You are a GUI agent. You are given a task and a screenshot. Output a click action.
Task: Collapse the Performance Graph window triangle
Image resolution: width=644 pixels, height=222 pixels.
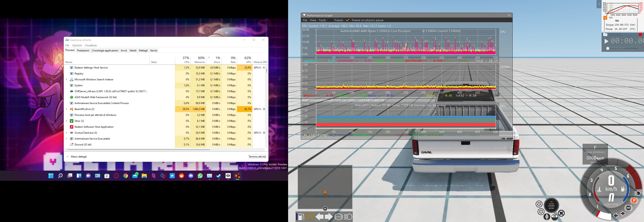click(x=304, y=15)
